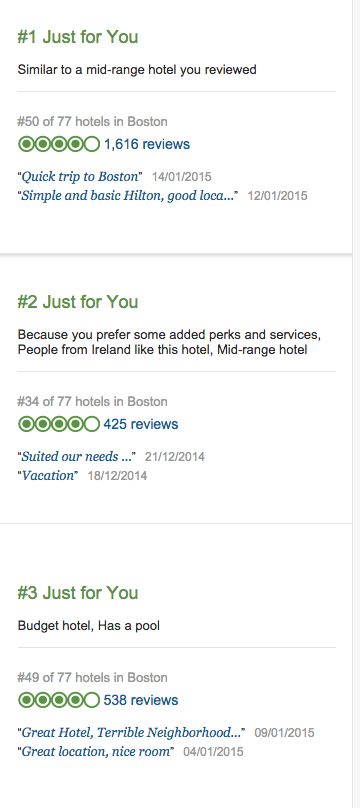360x808 pixels.
Task: Select the '#1 Just for You' heading
Action: (78, 37)
